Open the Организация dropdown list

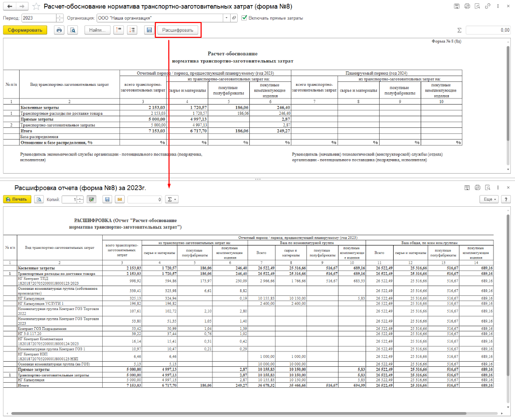227,18
